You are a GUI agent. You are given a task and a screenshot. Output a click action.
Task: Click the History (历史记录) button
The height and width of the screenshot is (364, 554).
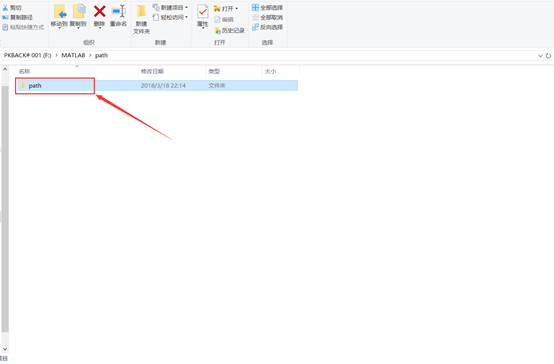[x=230, y=31]
